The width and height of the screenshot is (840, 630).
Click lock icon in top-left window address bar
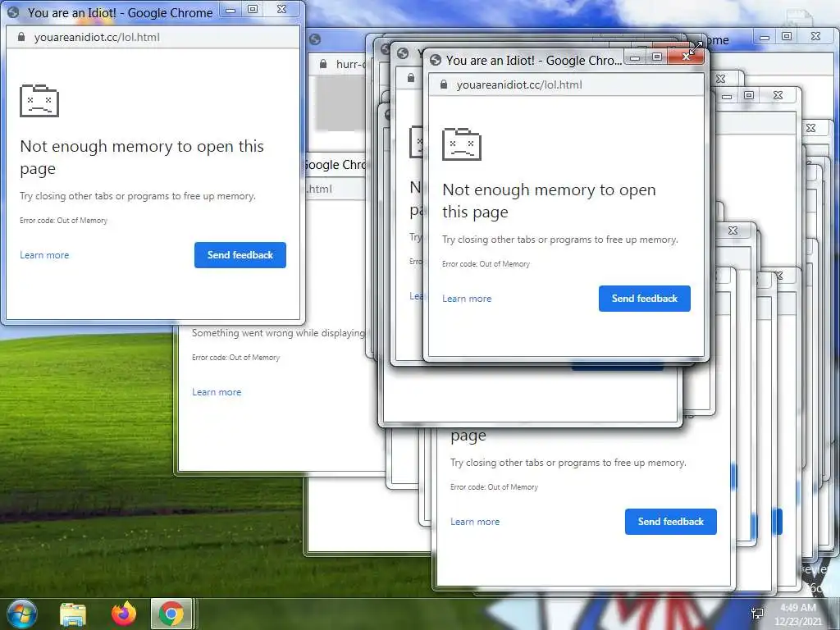[21, 37]
